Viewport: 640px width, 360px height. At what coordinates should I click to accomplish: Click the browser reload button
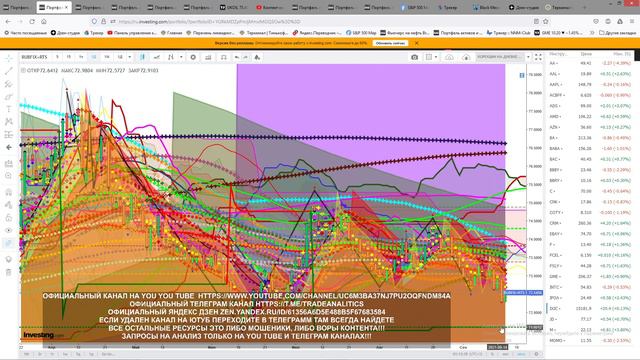pos(32,21)
